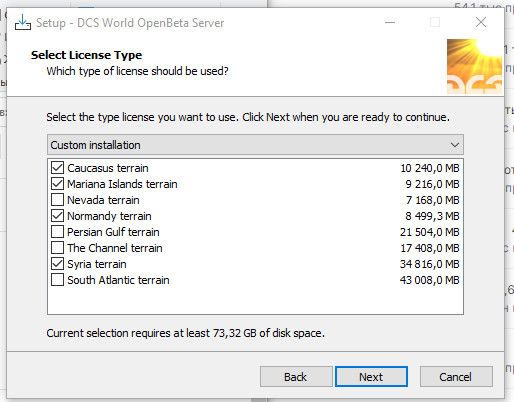The width and height of the screenshot is (514, 402).
Task: Go Back to the previous page
Action: (x=296, y=377)
